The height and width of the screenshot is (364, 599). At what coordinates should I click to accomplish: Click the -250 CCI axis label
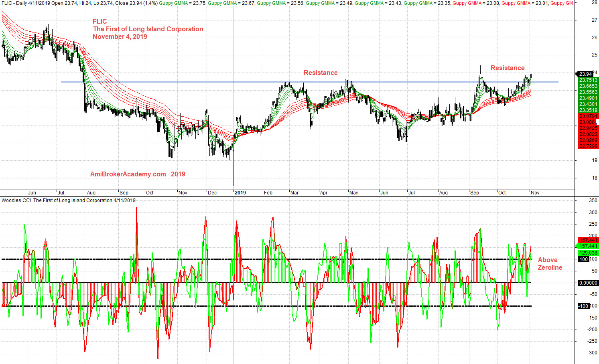(x=592, y=341)
